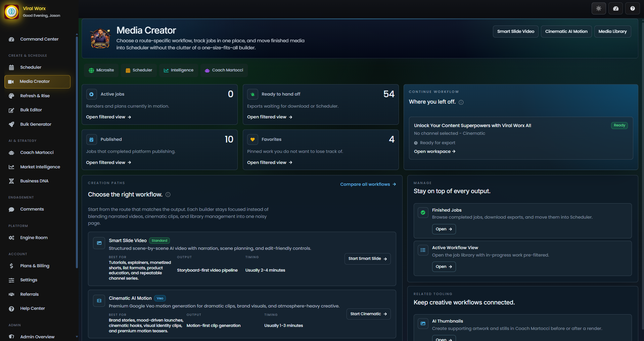Open the dashboard gauge icon in top bar
Image resolution: width=644 pixels, height=341 pixels.
point(616,8)
